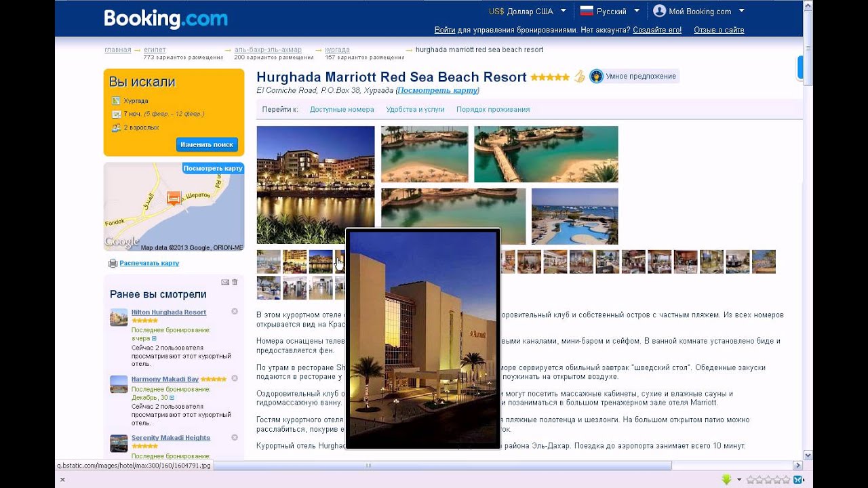Jump to Доступные номера section
This screenshot has height=488, width=868.
coord(342,109)
